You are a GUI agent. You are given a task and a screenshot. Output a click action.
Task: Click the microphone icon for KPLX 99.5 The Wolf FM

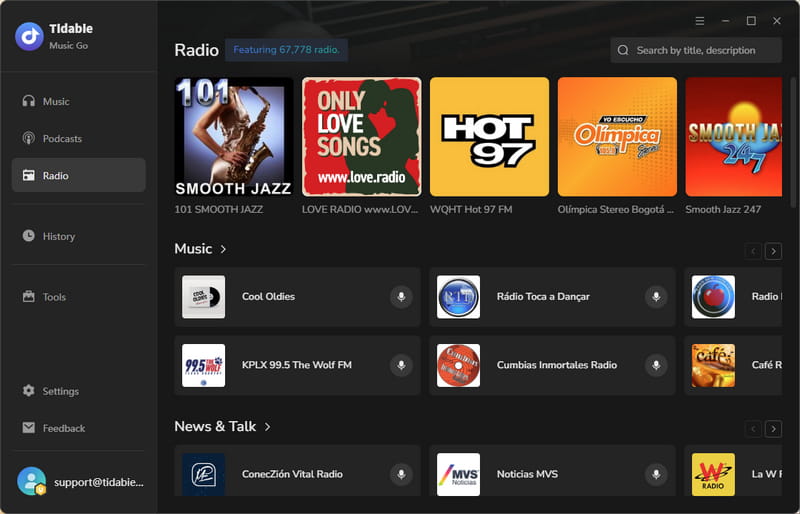coord(402,365)
